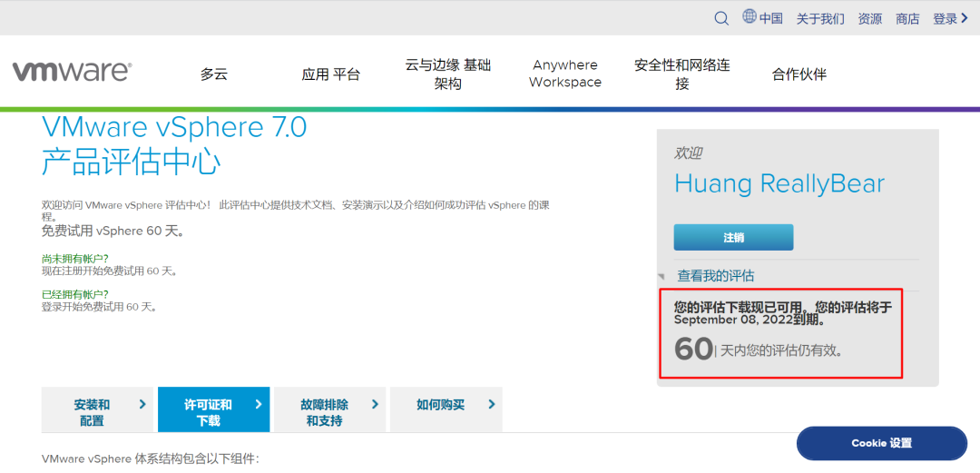Open the 应用 平台 menu
This screenshot has height=473, width=980.
pos(331,74)
